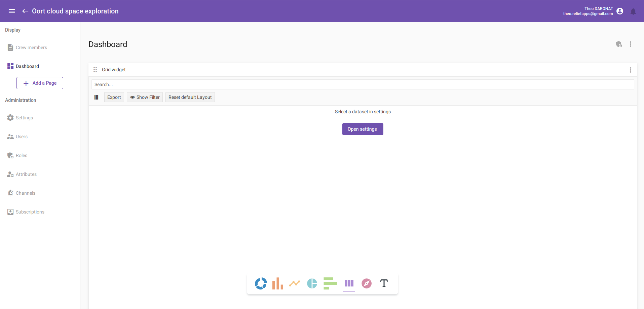The height and width of the screenshot is (309, 644).
Task: Open the hamburger navigation menu
Action: click(x=12, y=11)
